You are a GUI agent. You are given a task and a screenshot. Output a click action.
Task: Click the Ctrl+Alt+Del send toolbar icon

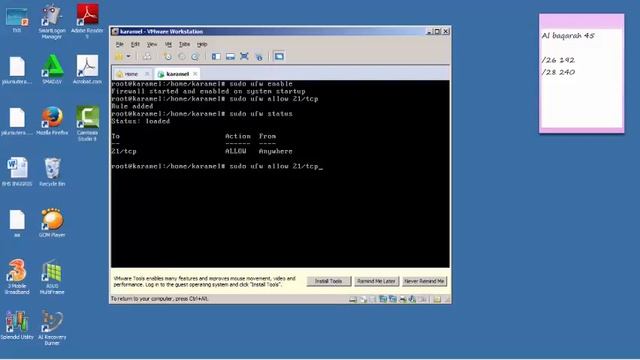point(147,56)
